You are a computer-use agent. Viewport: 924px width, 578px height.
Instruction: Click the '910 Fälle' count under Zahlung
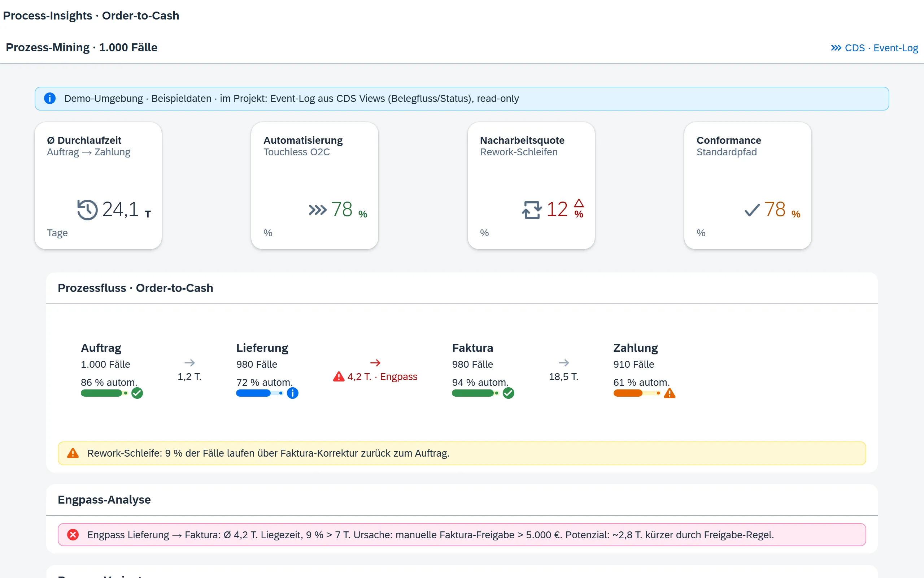coord(634,364)
